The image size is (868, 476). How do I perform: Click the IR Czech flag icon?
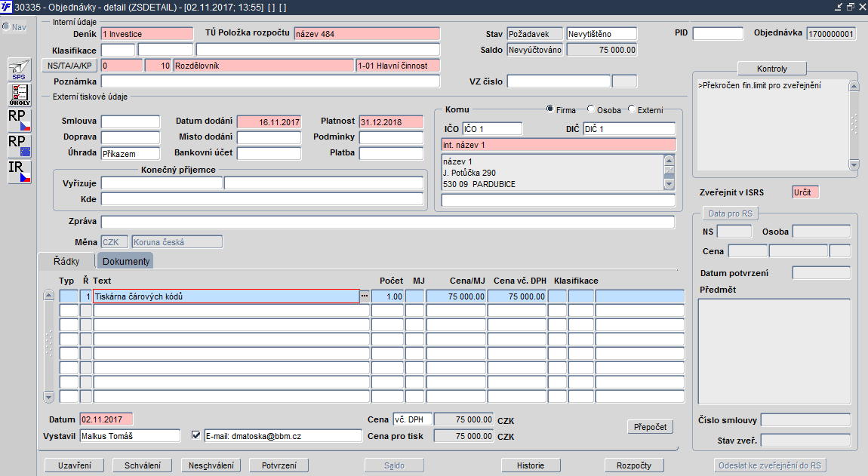pos(20,171)
